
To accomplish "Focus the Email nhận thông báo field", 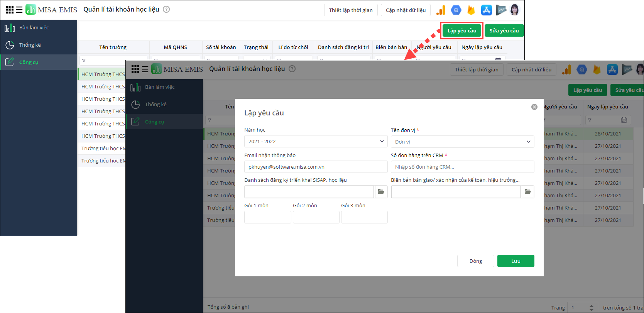I will (316, 167).
